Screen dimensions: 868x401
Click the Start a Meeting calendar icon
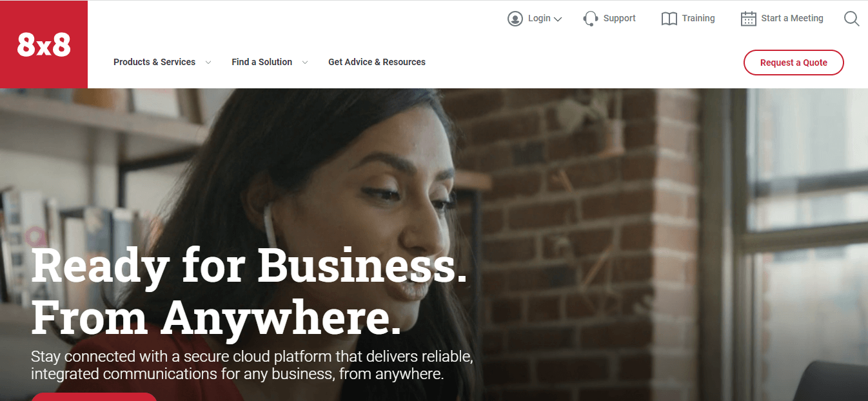click(748, 18)
